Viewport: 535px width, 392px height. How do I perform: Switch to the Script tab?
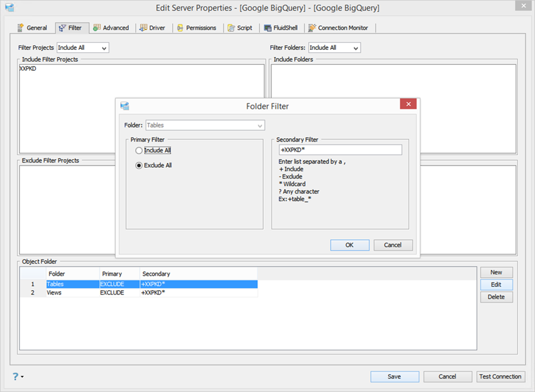[x=240, y=28]
